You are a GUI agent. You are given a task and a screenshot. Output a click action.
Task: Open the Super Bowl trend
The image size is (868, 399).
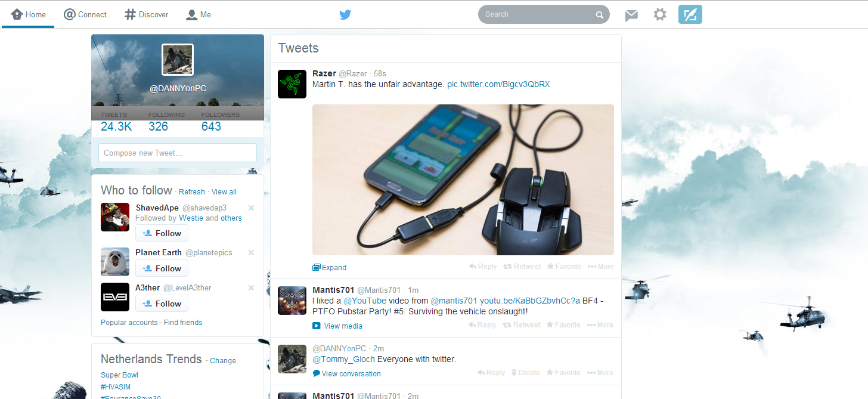pos(119,375)
